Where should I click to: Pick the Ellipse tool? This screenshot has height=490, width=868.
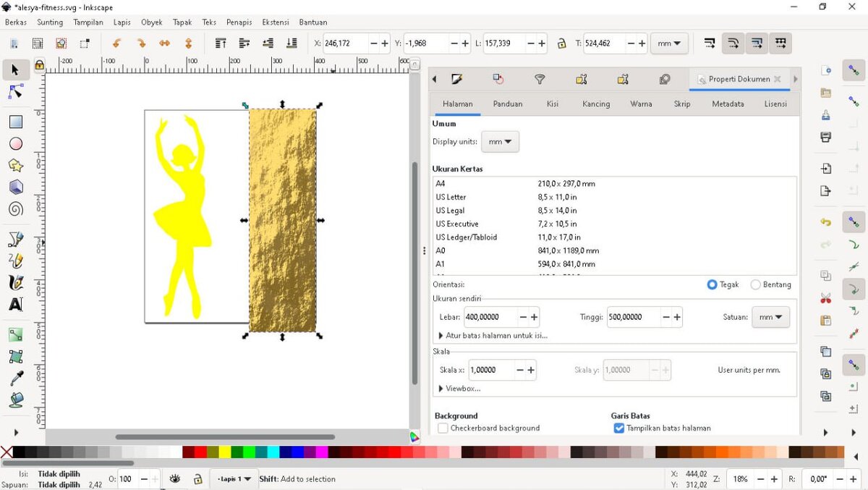coord(15,143)
